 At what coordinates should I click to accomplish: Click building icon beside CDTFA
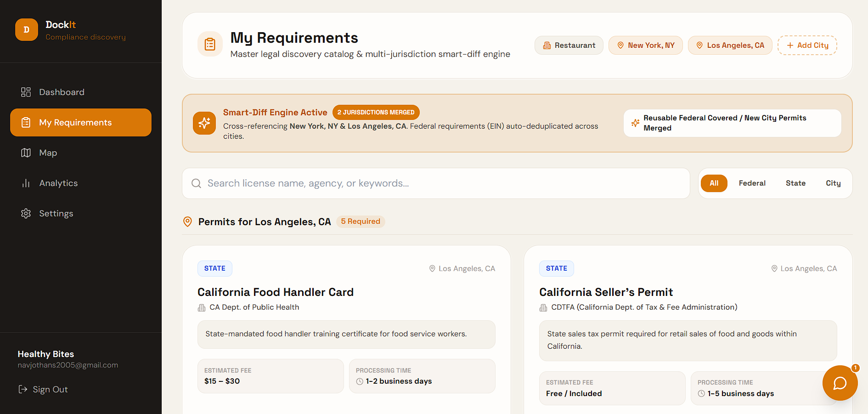[x=543, y=307]
